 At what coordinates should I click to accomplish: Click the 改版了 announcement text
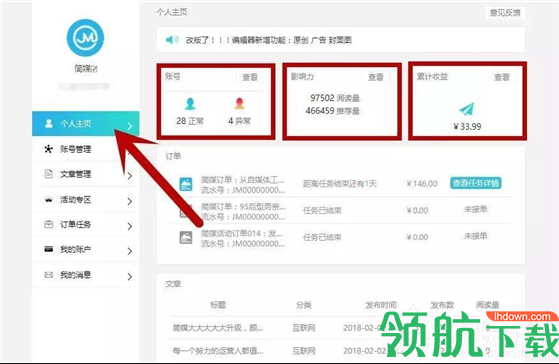coord(268,40)
